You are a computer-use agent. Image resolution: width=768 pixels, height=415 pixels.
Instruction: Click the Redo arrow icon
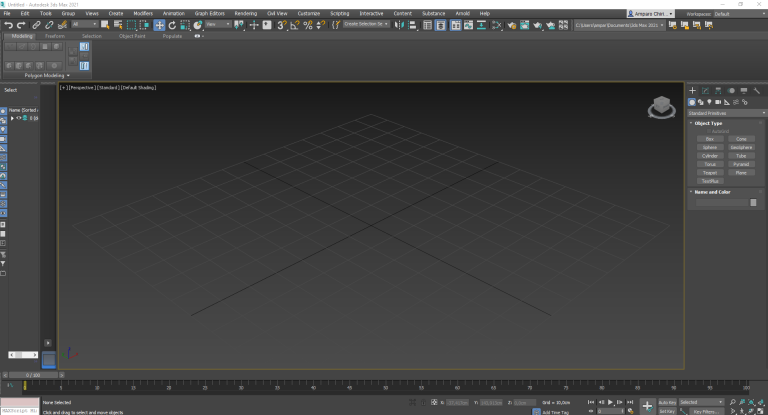(x=21, y=25)
